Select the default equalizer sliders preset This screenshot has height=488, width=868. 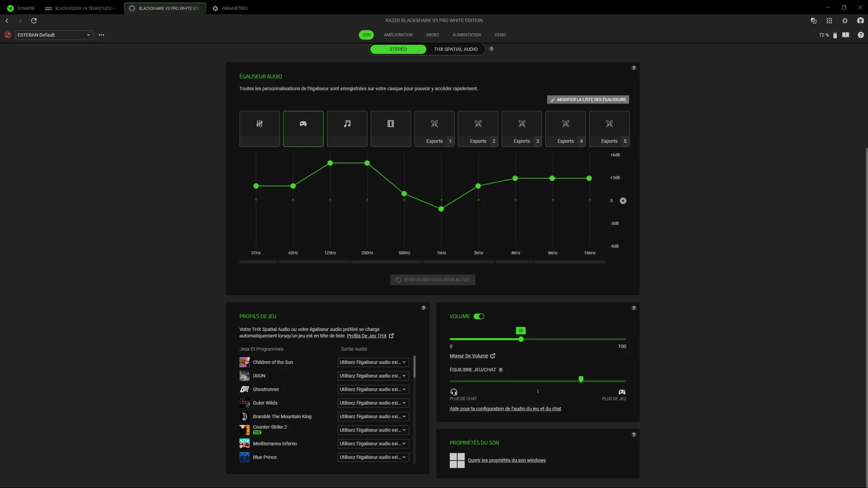point(259,129)
